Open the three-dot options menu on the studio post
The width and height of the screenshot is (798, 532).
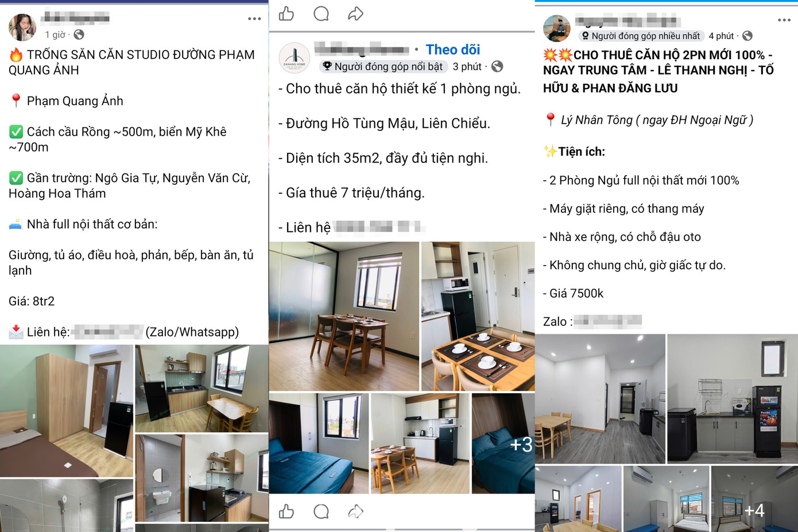254,19
